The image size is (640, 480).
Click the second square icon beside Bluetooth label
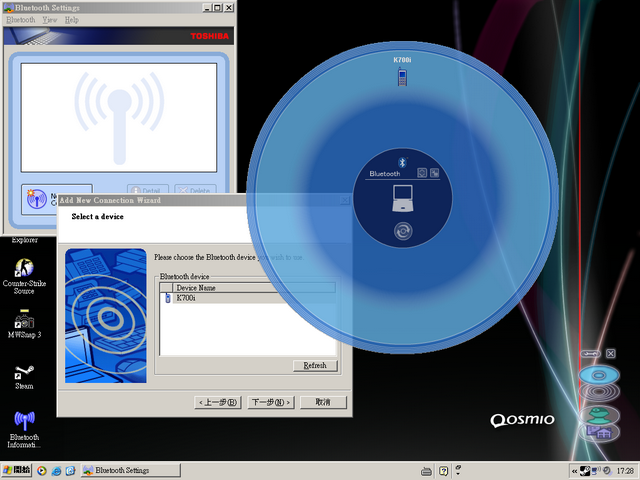pyautogui.click(x=434, y=173)
